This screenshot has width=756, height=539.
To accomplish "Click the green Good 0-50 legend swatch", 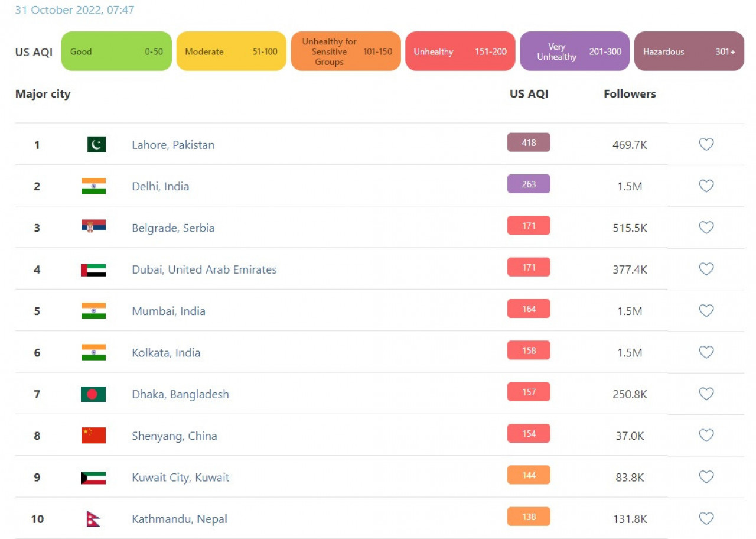I will [x=116, y=51].
